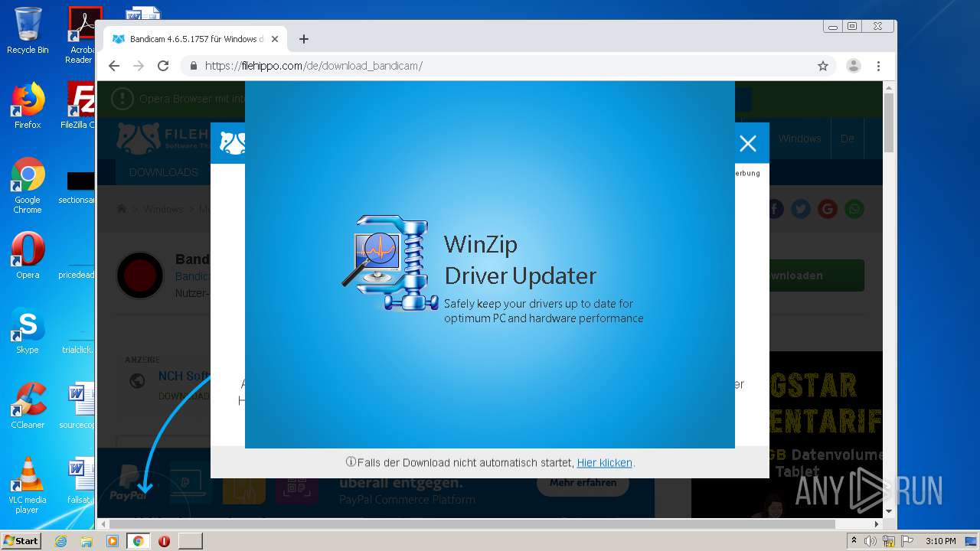Click the browser forward arrow
The width and height of the screenshot is (980, 551).
pos(139,66)
